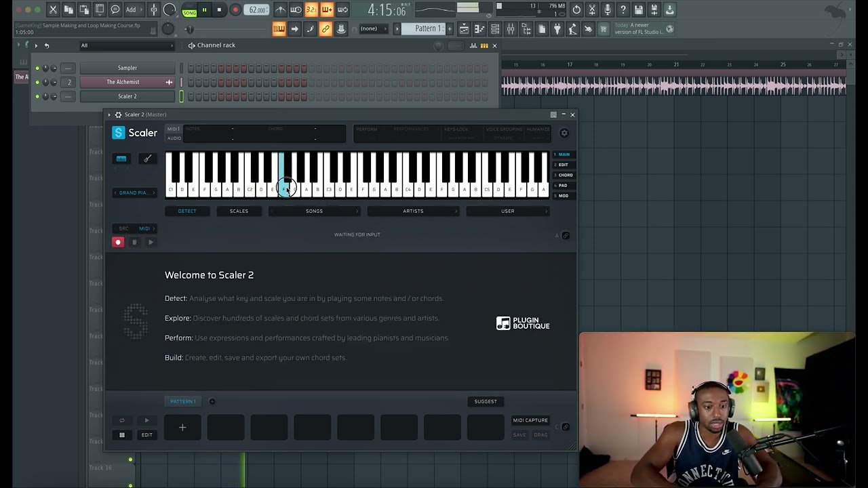
Task: Open the channel rack view icon
Action: click(x=495, y=29)
